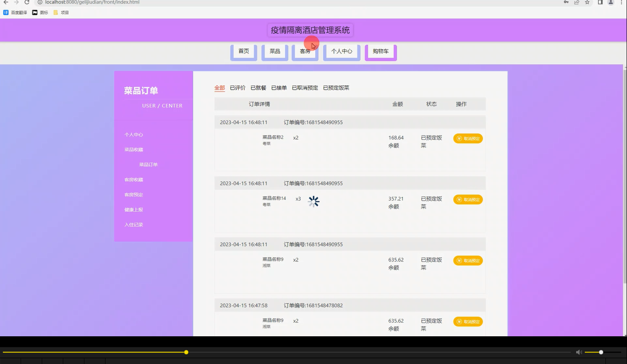Bookmark this page with the star icon
The height and width of the screenshot is (364, 627).
(x=587, y=2)
